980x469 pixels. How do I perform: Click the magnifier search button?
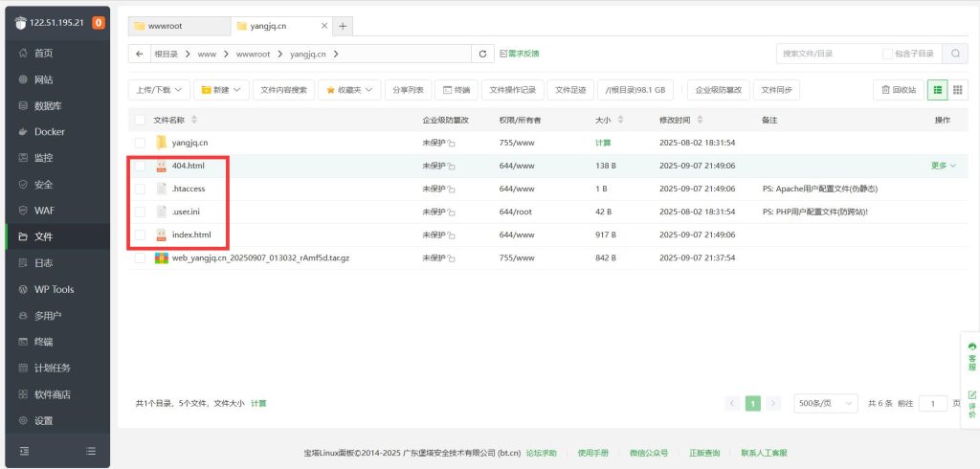(955, 54)
